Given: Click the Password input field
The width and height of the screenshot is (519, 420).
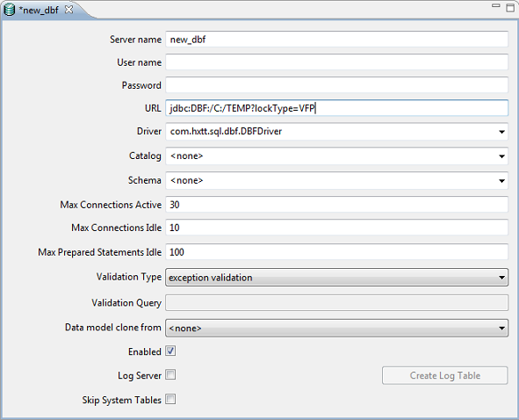Looking at the screenshot, I should pos(336,85).
